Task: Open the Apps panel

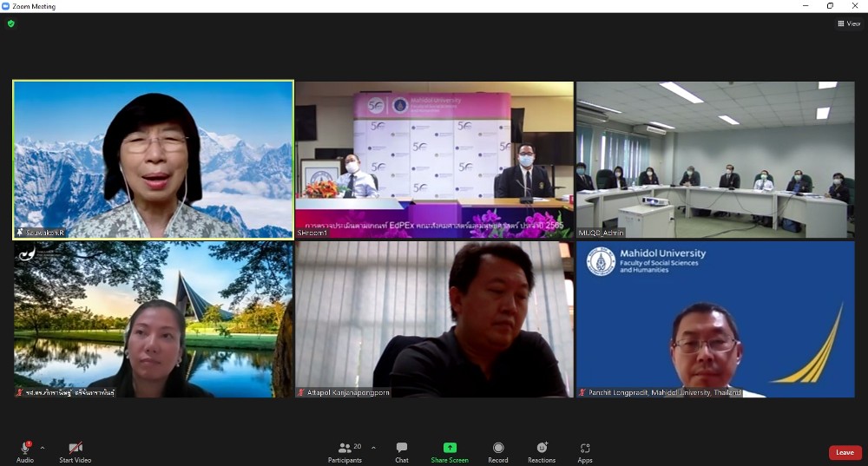Action: (585, 448)
